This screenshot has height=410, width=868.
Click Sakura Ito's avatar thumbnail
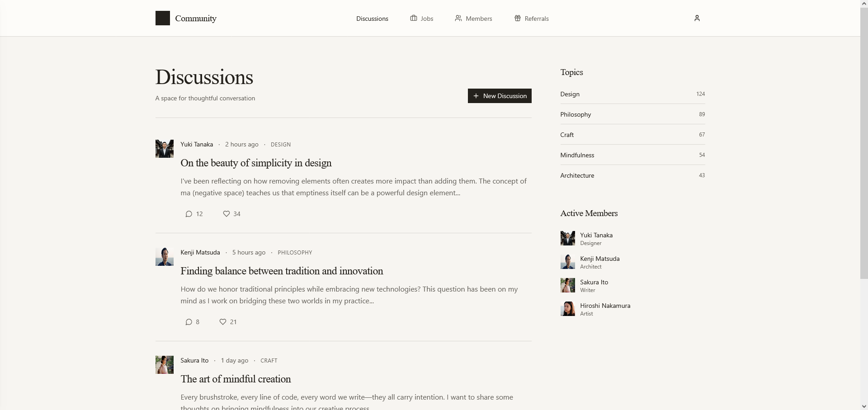164,364
